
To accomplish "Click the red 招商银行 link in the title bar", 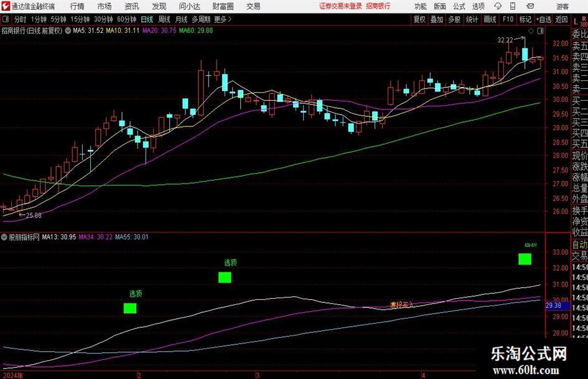I will click(378, 6).
